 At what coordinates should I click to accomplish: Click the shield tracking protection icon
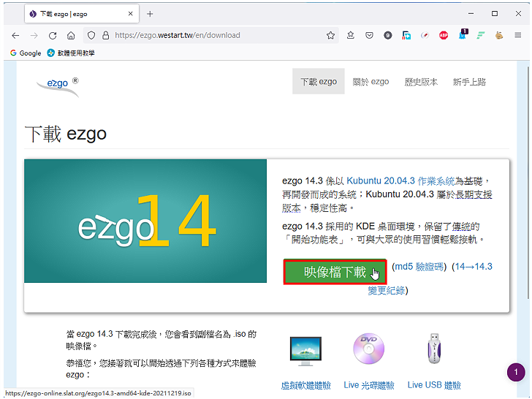[x=91, y=35]
